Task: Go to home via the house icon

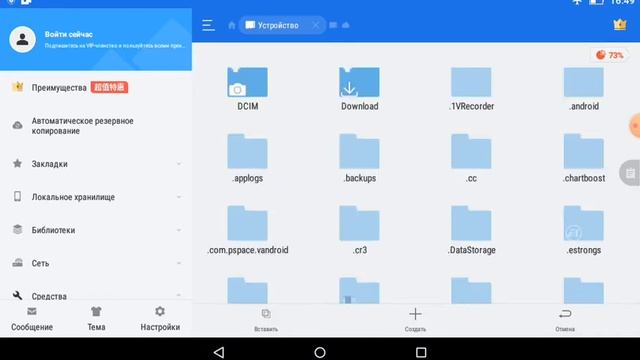Action: [231, 25]
